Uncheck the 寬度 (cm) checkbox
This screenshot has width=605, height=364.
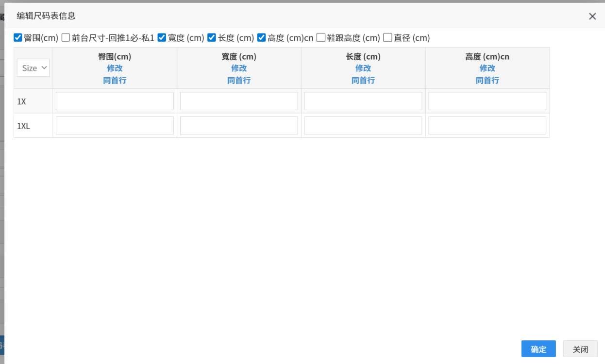click(162, 37)
